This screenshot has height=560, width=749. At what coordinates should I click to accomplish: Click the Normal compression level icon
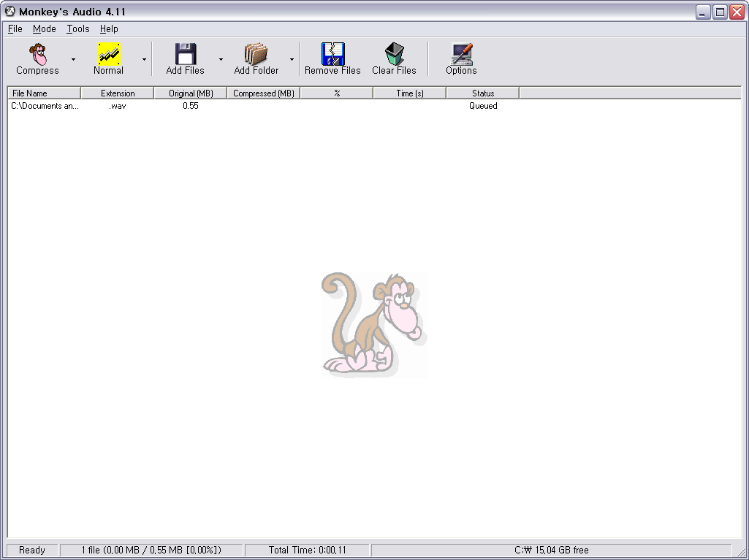click(108, 54)
